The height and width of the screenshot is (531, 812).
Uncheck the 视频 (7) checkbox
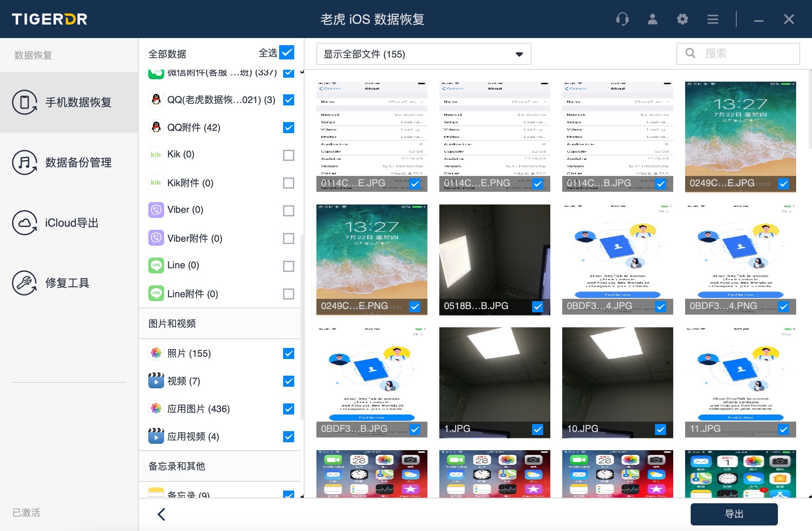[289, 381]
